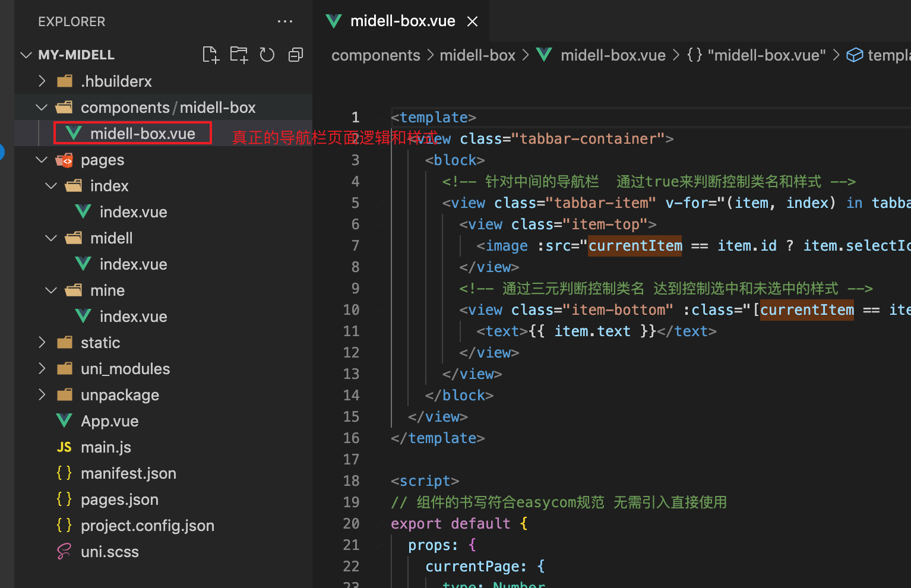Click the "midell-box.vue" braces breadcrumb segment
This screenshot has height=588, width=911.
coord(756,55)
